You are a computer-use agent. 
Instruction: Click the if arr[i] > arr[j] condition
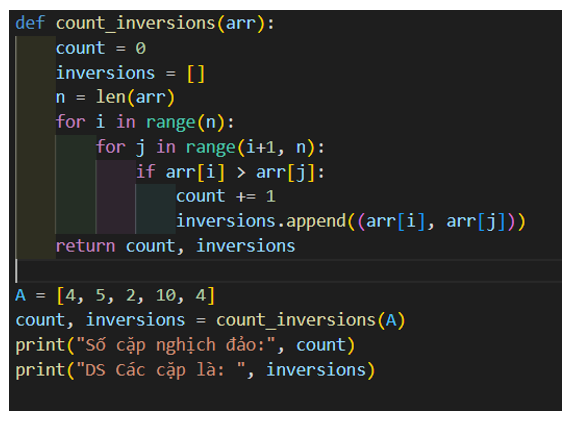230,172
